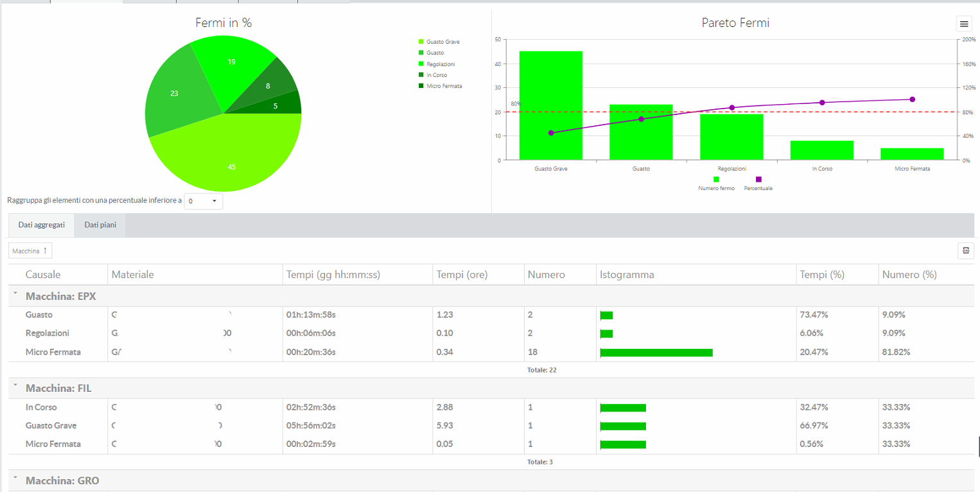This screenshot has width=980, height=492.
Task: Collapse the Macchina: GRO group
Action: click(15, 479)
